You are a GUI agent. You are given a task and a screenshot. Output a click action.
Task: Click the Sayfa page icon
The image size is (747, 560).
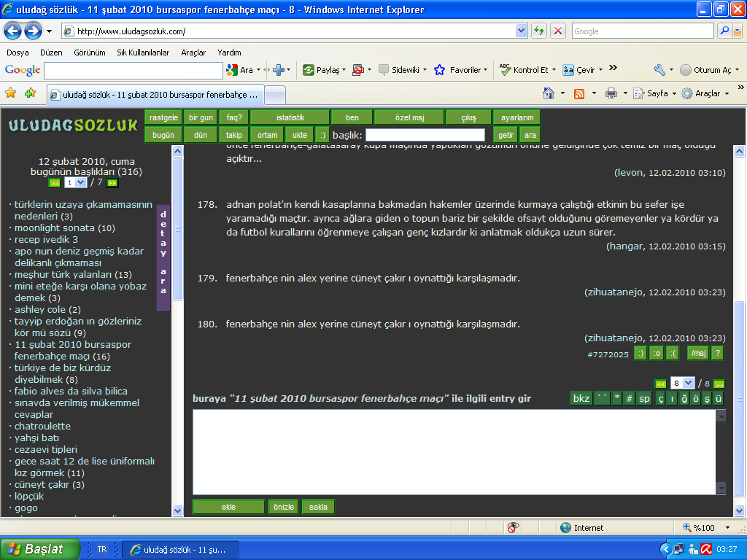click(x=639, y=93)
